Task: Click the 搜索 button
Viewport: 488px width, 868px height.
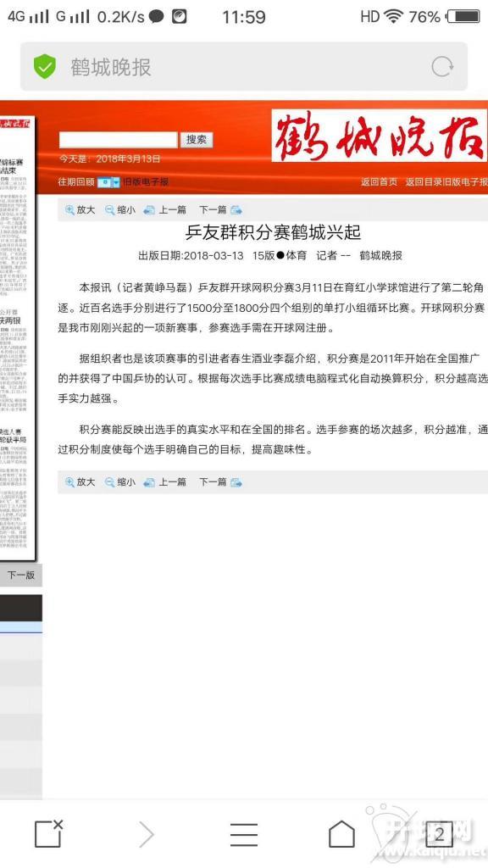Action: point(196,140)
